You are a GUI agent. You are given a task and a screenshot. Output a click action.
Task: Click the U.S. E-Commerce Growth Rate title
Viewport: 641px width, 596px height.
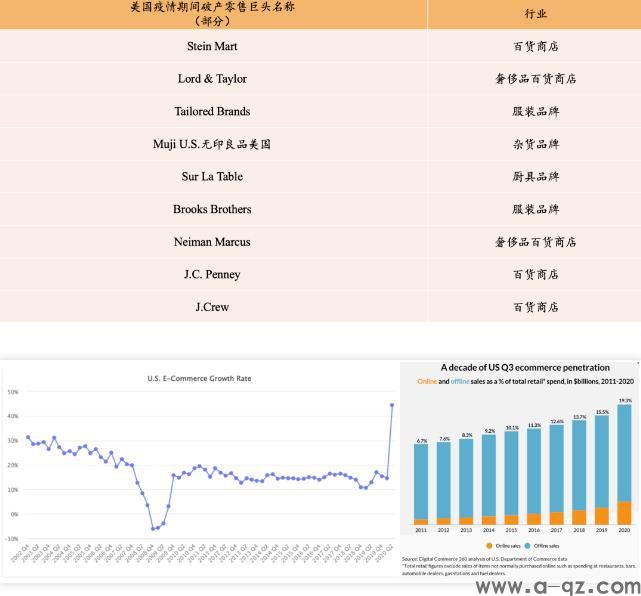(x=199, y=379)
